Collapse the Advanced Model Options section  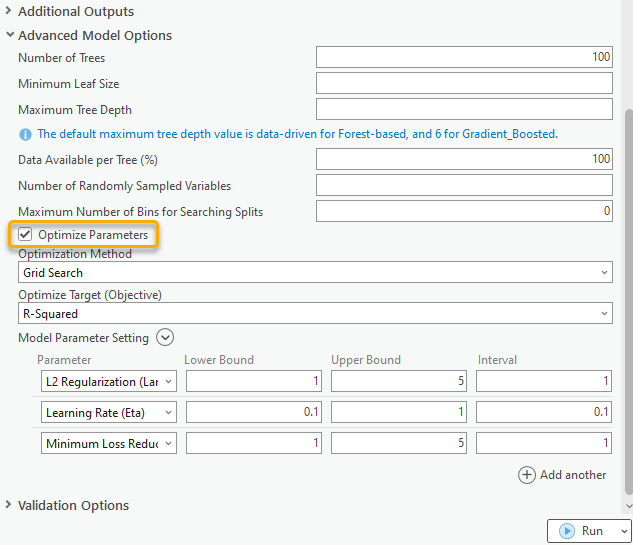9,36
